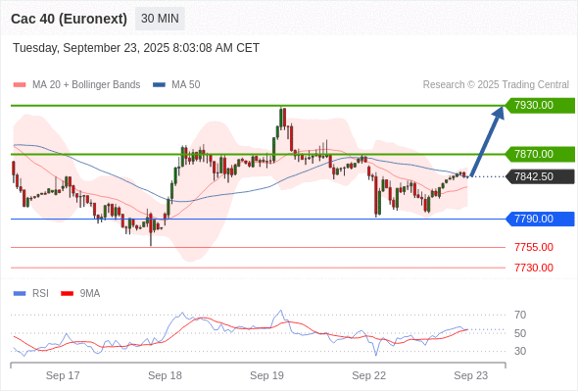Toggle the RSI legend entry
The width and height of the screenshot is (578, 392).
[x=31, y=294]
